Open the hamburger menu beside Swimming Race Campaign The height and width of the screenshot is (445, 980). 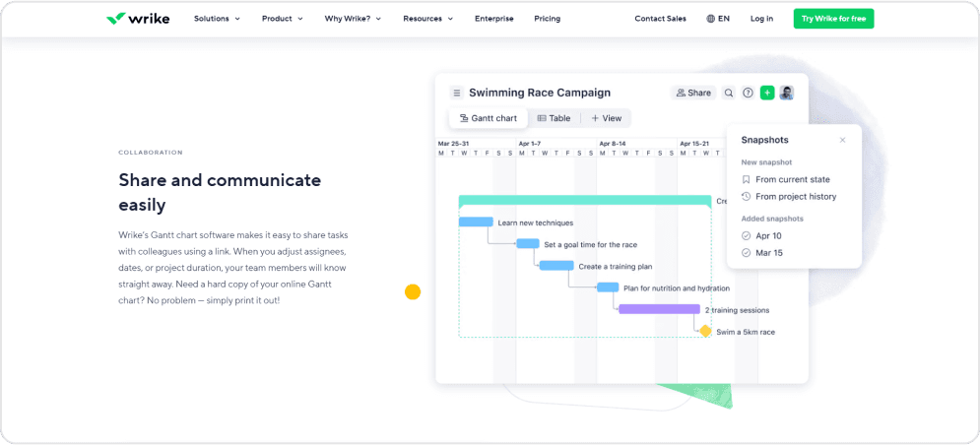(456, 93)
